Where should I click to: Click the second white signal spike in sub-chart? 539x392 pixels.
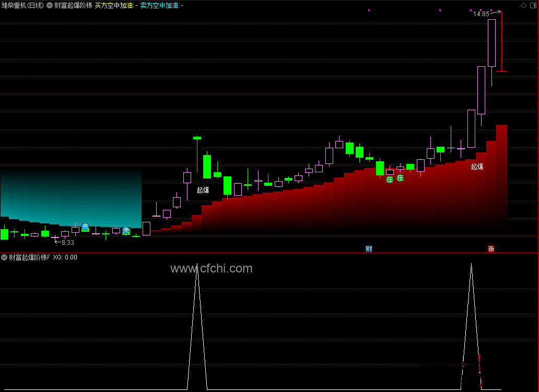(x=471, y=326)
